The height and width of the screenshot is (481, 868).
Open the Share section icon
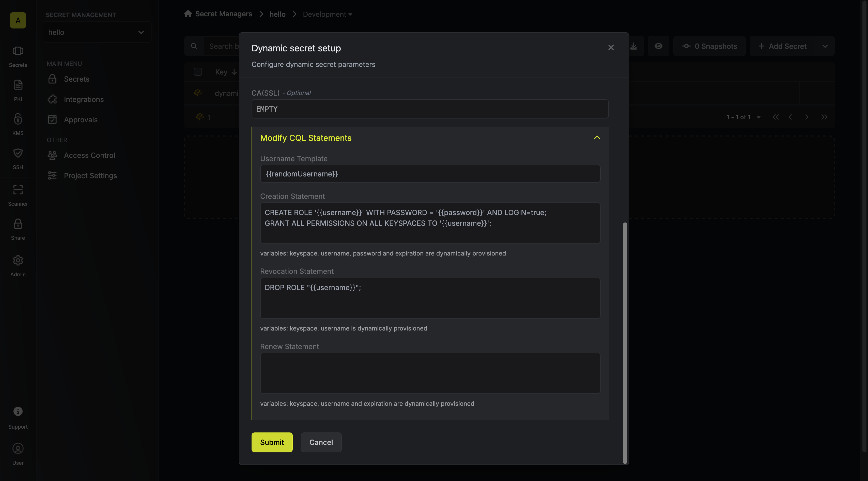click(18, 224)
